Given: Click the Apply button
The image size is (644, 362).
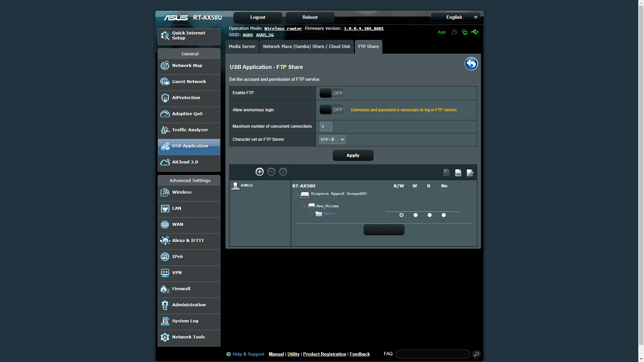Looking at the screenshot, I should (353, 156).
